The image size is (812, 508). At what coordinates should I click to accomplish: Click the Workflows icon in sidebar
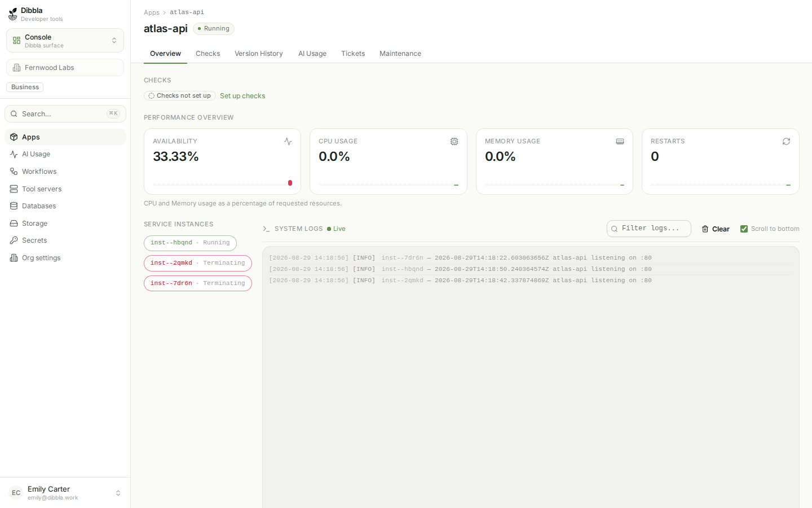[x=14, y=172]
